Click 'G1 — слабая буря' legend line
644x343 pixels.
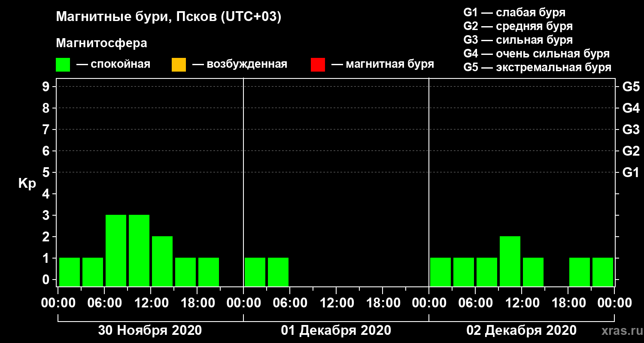click(x=514, y=12)
